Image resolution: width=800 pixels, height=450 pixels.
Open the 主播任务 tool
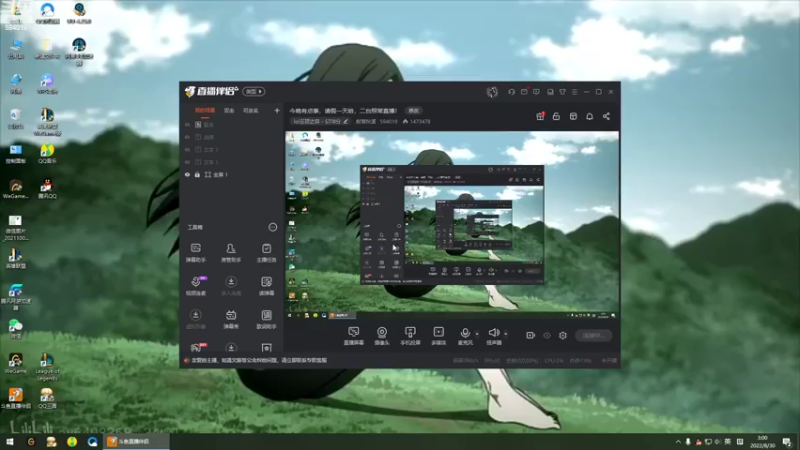(x=266, y=253)
